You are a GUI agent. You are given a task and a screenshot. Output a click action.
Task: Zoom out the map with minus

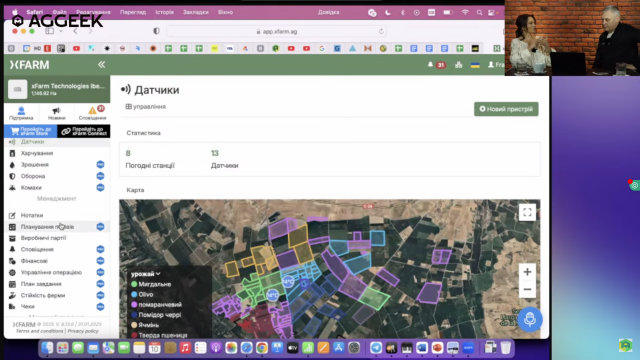527,289
